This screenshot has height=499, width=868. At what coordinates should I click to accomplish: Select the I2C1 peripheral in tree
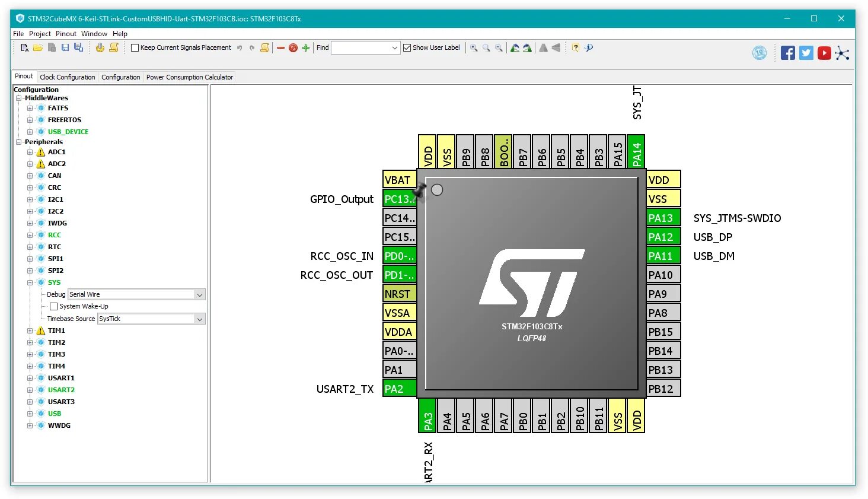tap(56, 199)
